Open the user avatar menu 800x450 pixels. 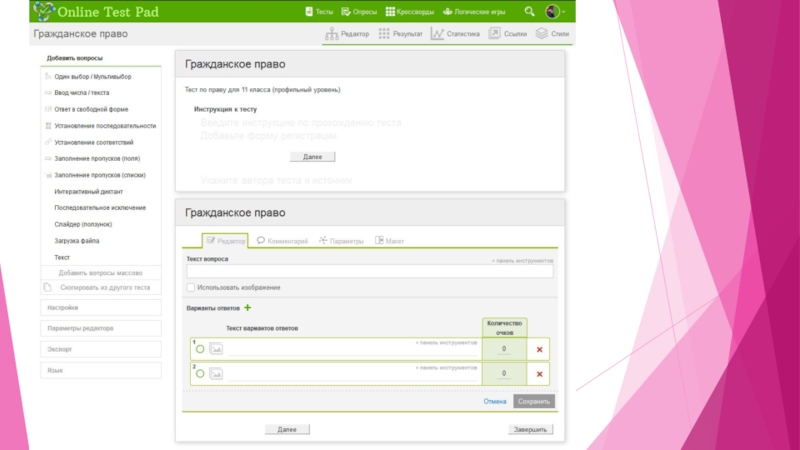click(555, 11)
